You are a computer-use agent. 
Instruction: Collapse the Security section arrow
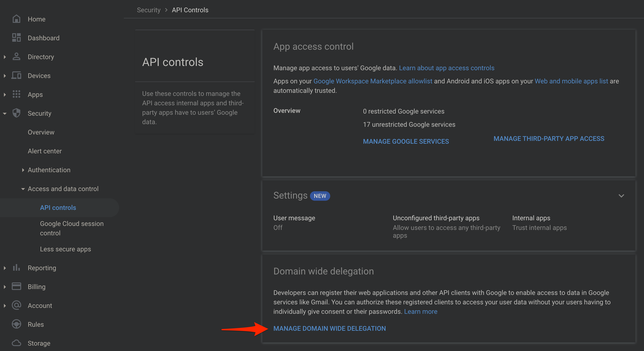pyautogui.click(x=5, y=114)
